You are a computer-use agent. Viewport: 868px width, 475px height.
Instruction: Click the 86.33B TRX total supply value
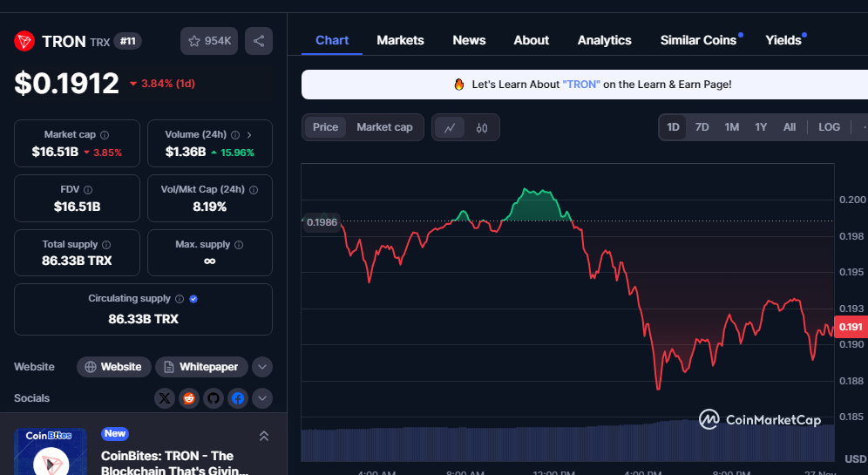click(x=77, y=261)
